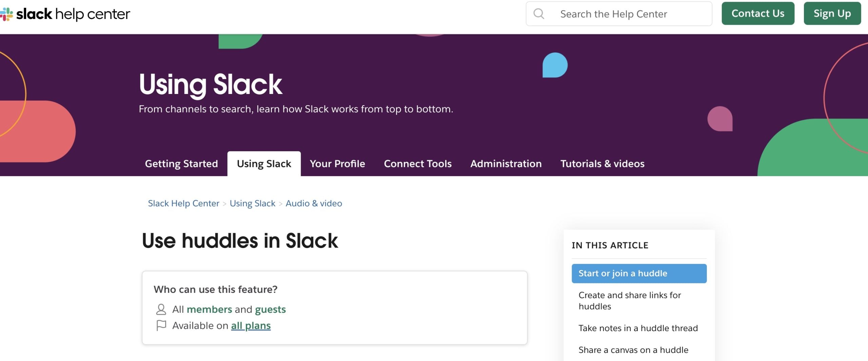Image resolution: width=868 pixels, height=361 pixels.
Task: Follow the all plans link
Action: pos(251,325)
